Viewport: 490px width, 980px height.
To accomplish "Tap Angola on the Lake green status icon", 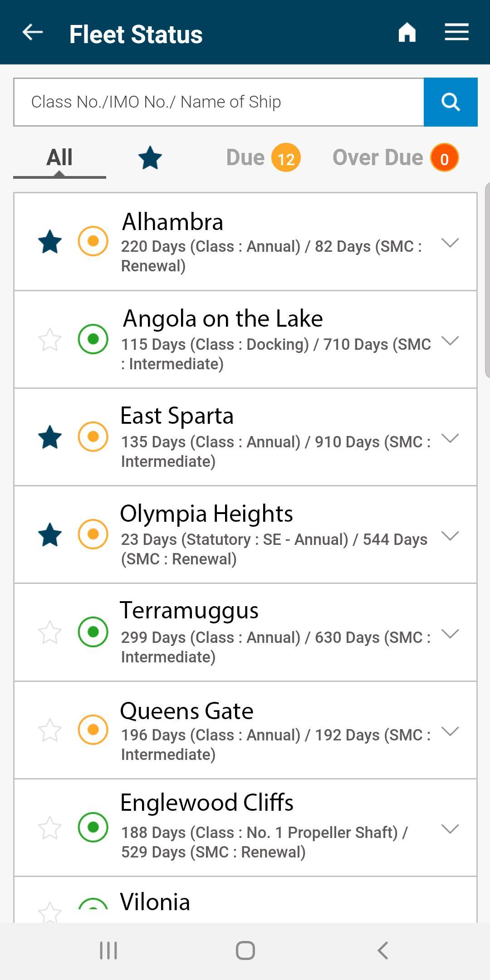I will click(x=93, y=339).
